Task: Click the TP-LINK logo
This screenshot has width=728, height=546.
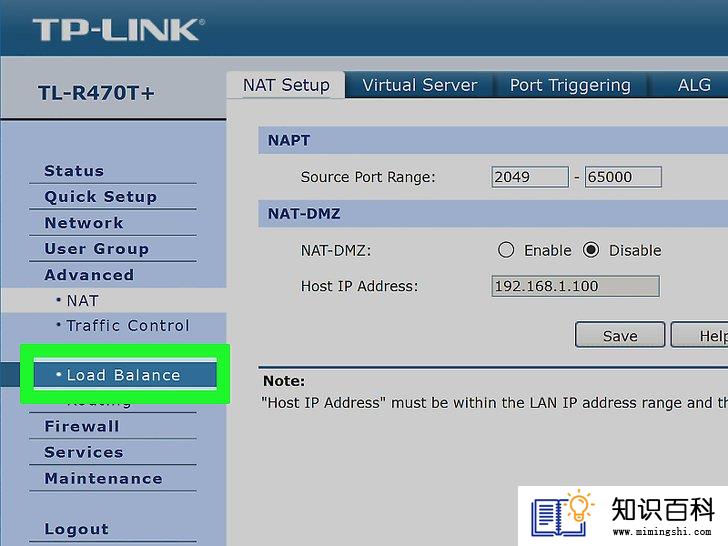Action: point(118,30)
